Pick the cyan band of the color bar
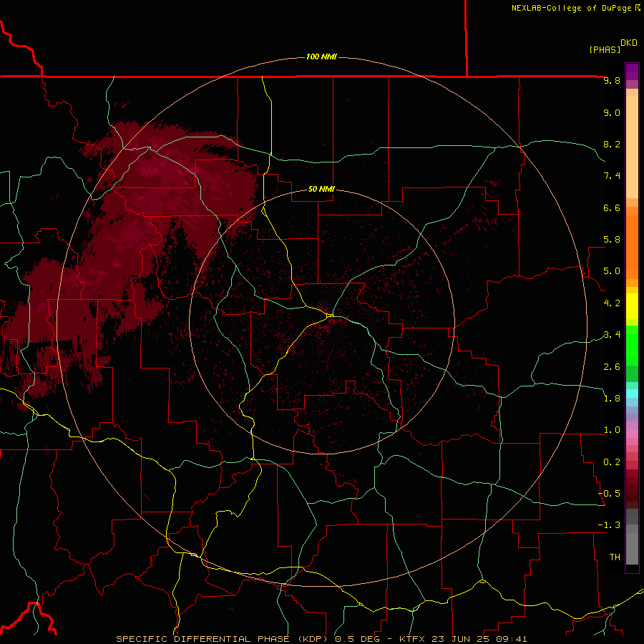The height and width of the screenshot is (644, 644). point(632,394)
